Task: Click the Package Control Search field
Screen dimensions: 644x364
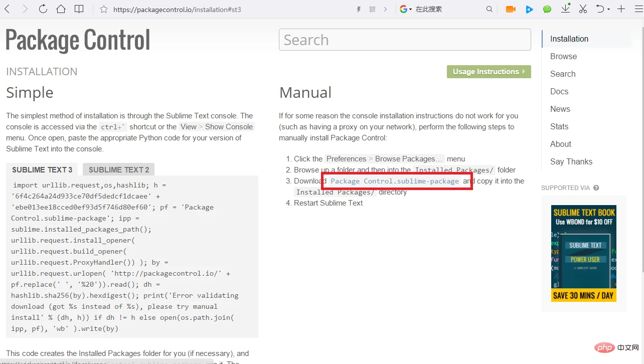Action: (405, 40)
